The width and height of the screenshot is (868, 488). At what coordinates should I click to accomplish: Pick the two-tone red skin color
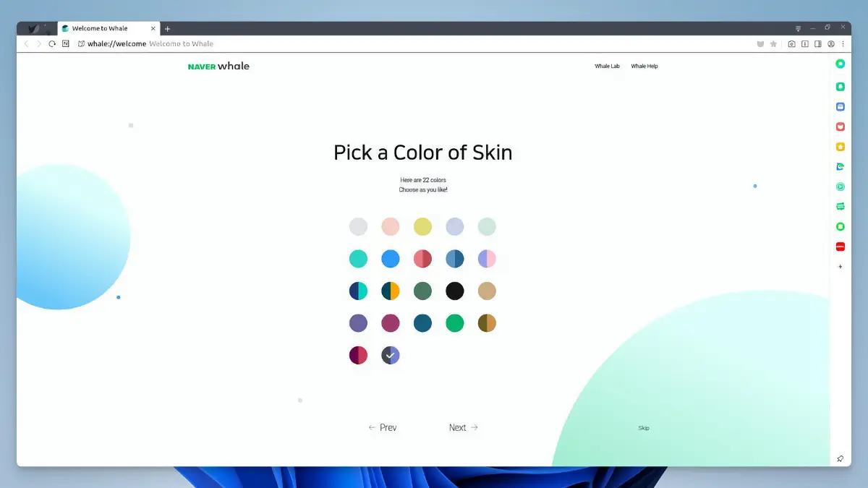click(x=422, y=259)
